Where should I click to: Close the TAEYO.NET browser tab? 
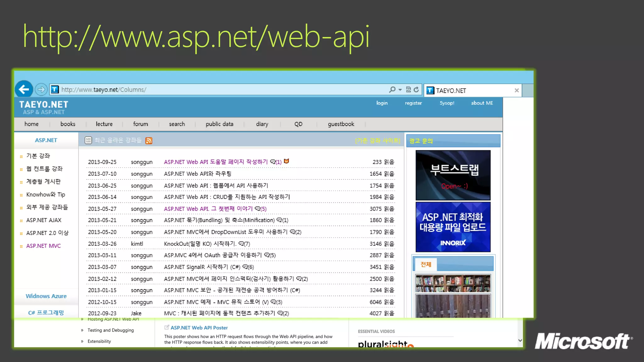pyautogui.click(x=517, y=90)
